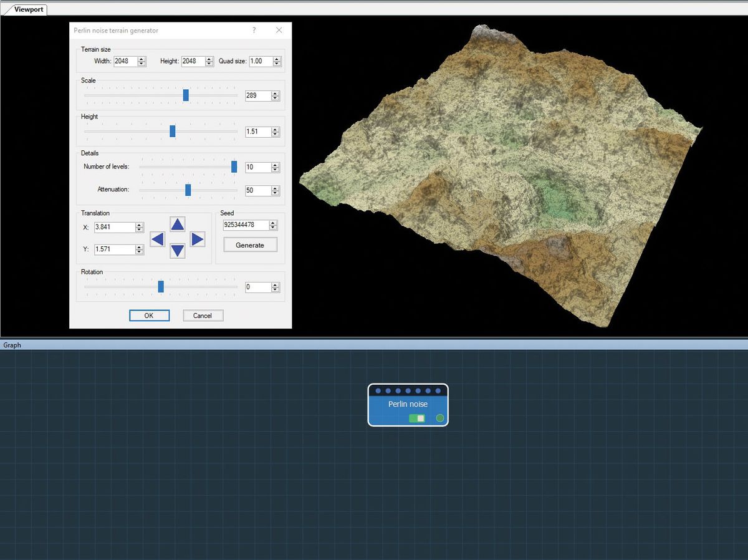
Task: Click the Scale slider handle
Action: [186, 95]
